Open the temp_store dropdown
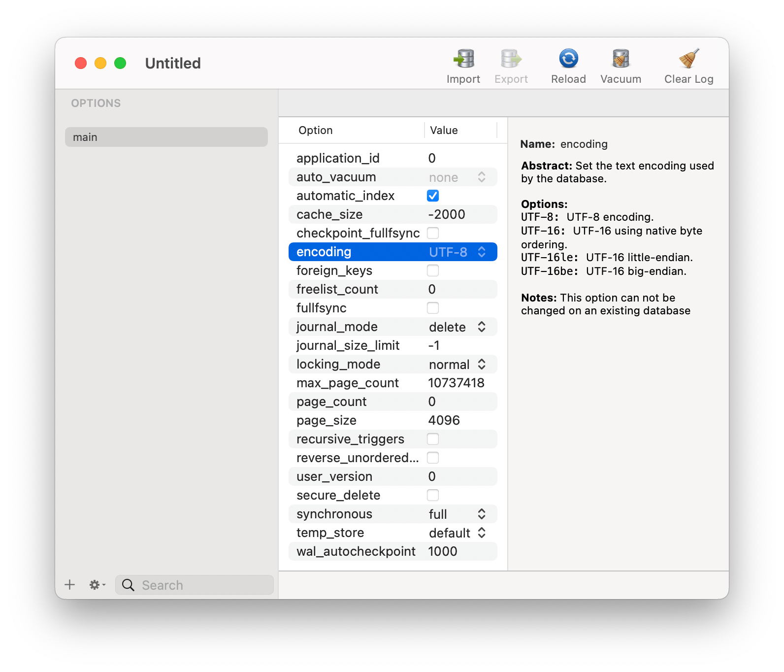This screenshot has width=784, height=672. pos(457,533)
